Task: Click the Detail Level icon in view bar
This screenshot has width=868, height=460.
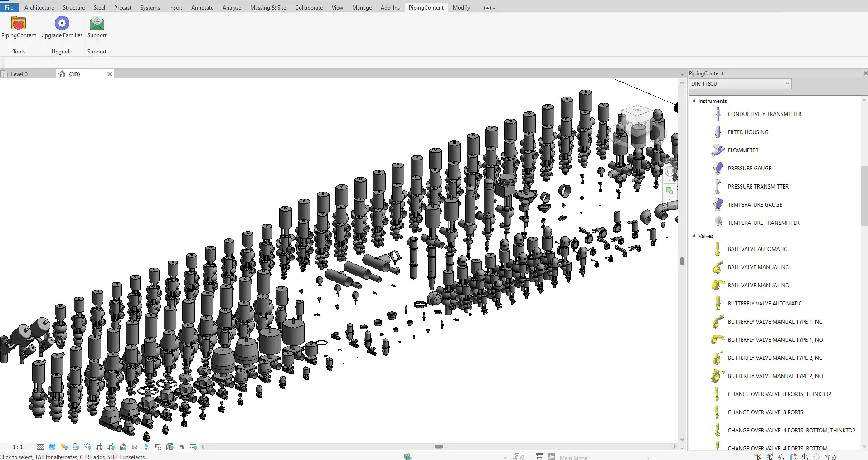Action: point(40,447)
